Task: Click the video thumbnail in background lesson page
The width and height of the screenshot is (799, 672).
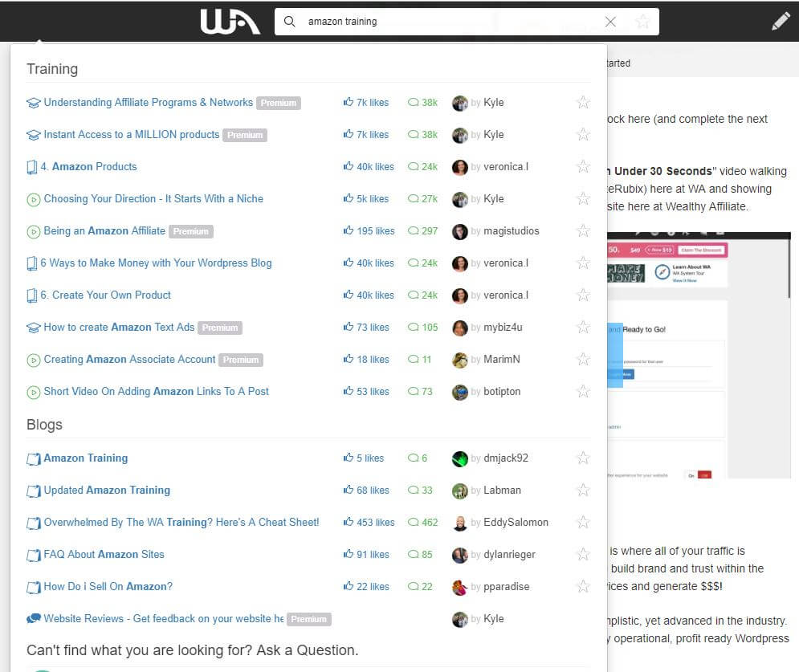Action: pyautogui.click(x=699, y=355)
